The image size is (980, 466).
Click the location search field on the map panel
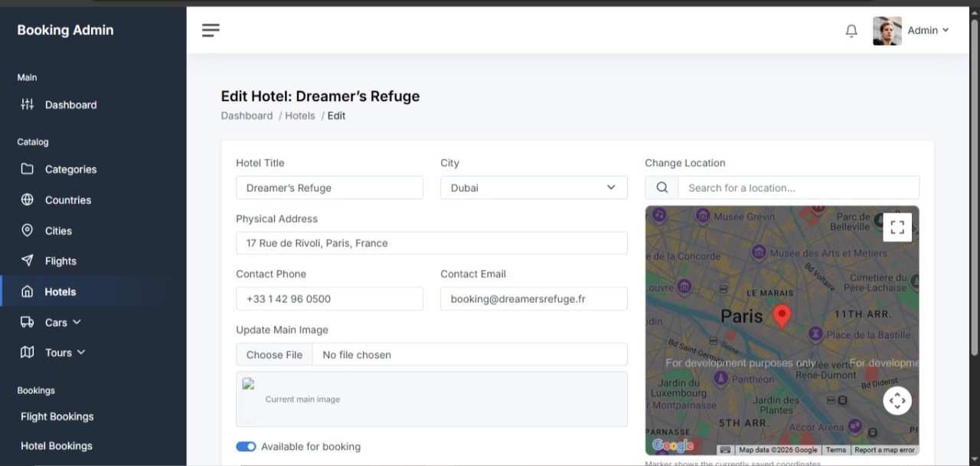click(799, 187)
